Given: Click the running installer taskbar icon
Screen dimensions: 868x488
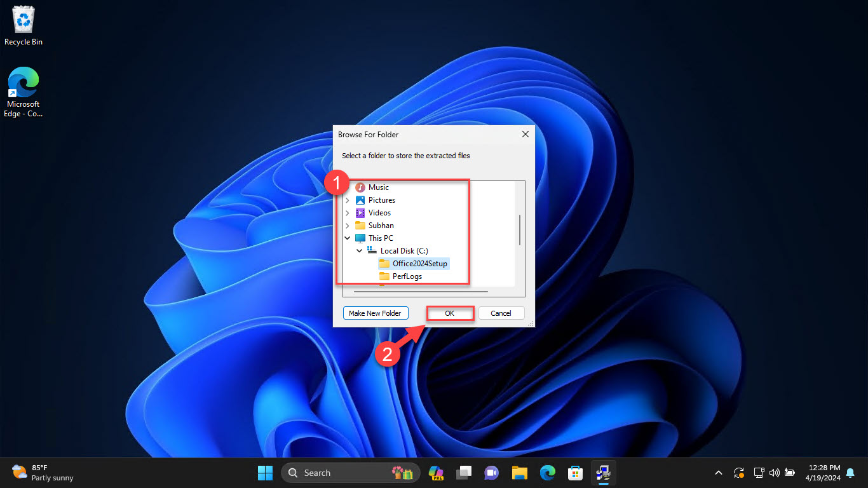Looking at the screenshot, I should click(604, 473).
